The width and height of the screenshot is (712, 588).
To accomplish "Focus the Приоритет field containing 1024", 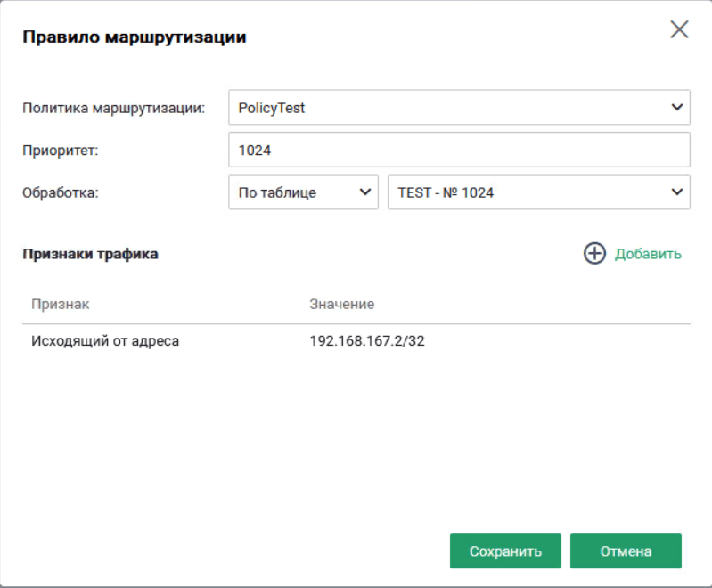I will point(459,151).
